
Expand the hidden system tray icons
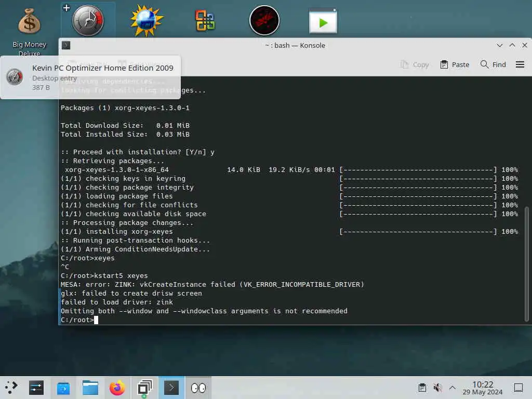(x=453, y=388)
